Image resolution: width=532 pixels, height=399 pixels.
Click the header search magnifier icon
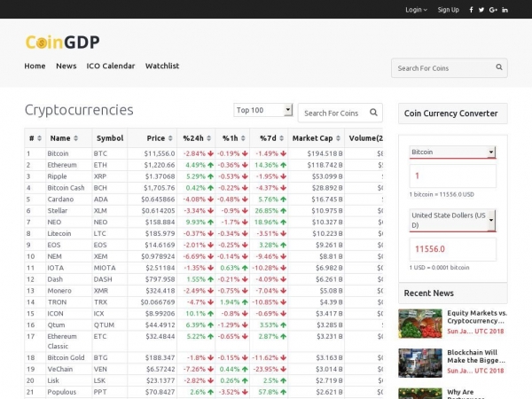(x=499, y=67)
